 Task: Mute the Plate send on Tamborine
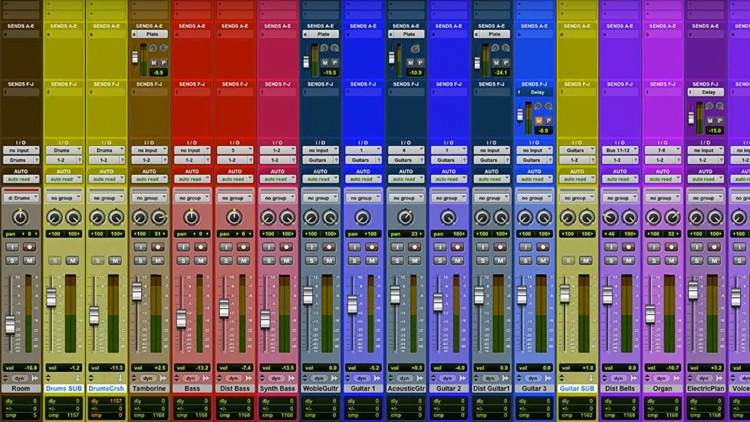coord(154,63)
